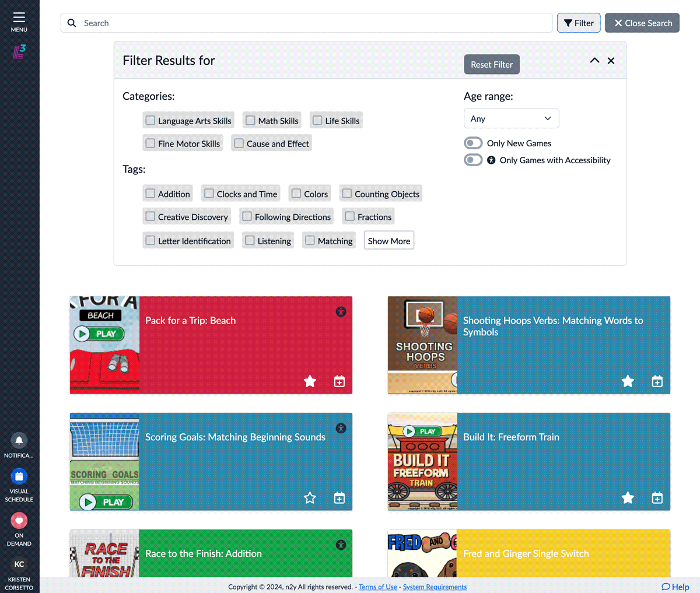
Task: Open Pack for a Trip: Beach thumbnail
Action: pyautogui.click(x=104, y=345)
